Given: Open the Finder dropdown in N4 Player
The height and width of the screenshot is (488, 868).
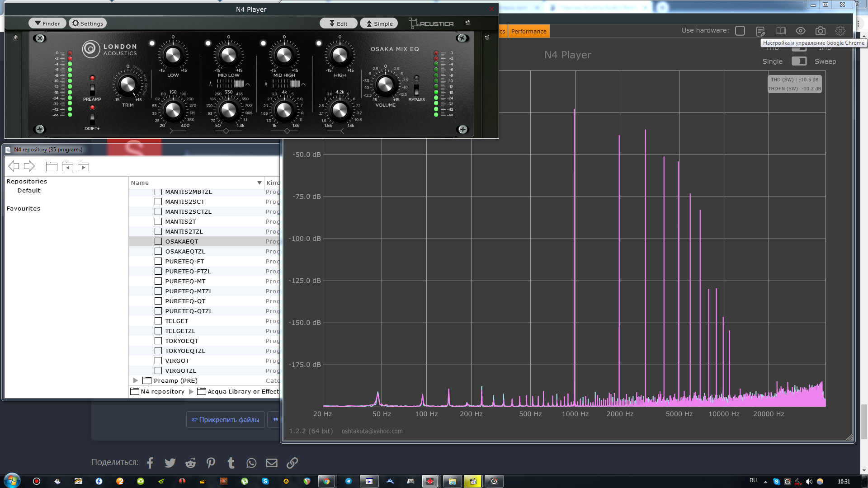Looking at the screenshot, I should pos(47,23).
